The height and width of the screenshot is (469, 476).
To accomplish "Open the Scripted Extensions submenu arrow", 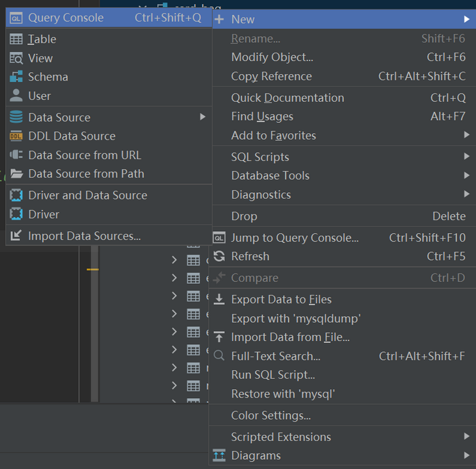I will point(467,437).
